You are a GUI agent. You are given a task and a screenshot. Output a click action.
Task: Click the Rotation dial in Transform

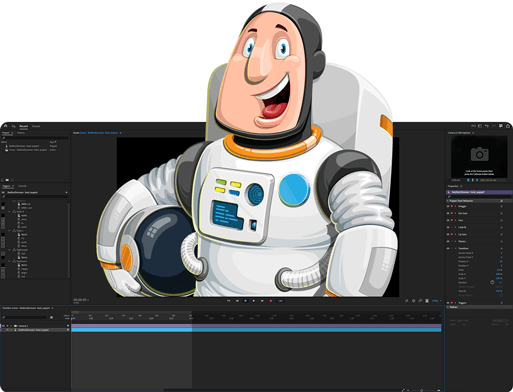(492, 282)
